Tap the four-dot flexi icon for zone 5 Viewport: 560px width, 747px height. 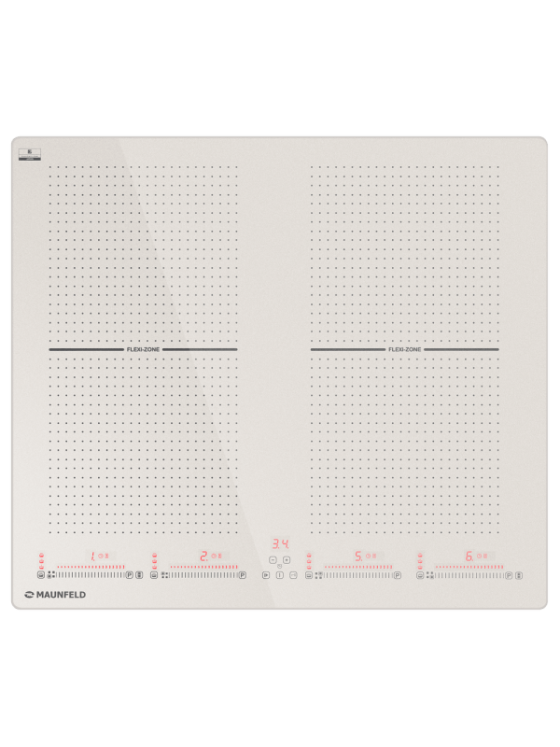[x=318, y=575]
